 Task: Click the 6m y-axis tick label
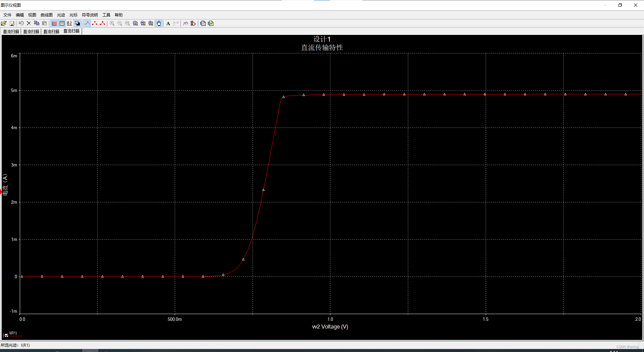[x=14, y=56]
